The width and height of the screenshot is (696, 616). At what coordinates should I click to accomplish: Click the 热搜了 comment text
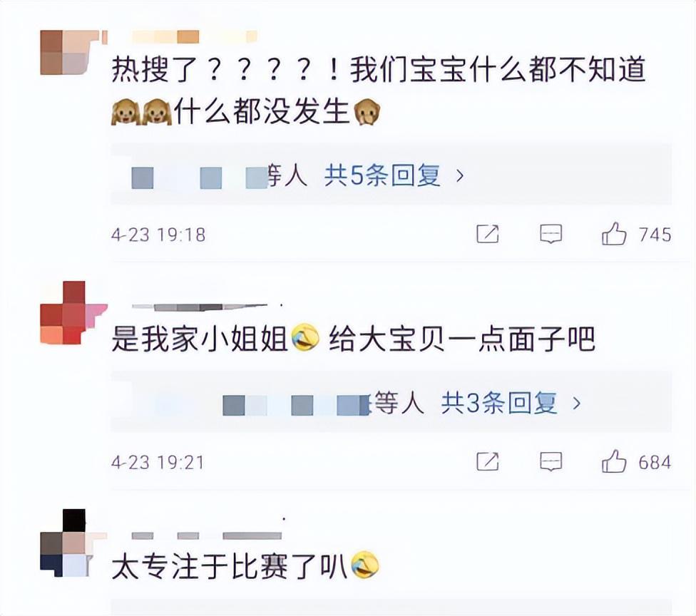click(x=378, y=91)
